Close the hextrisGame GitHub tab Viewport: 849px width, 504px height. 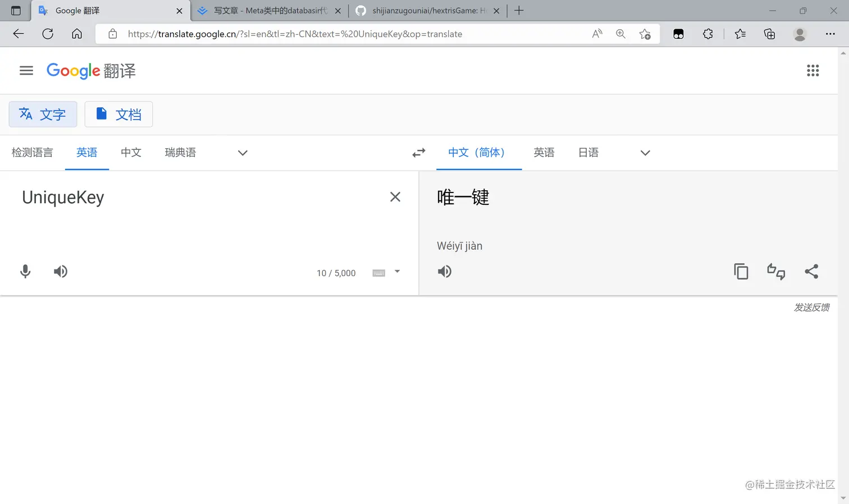[496, 11]
